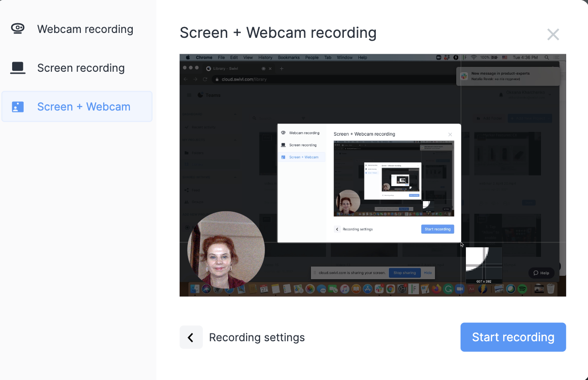Open the Recording settings text link
The height and width of the screenshot is (380, 588).
coord(257,337)
